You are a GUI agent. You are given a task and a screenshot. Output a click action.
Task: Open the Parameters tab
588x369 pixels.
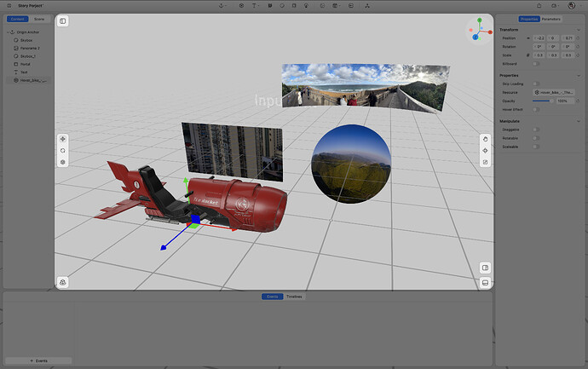point(551,19)
